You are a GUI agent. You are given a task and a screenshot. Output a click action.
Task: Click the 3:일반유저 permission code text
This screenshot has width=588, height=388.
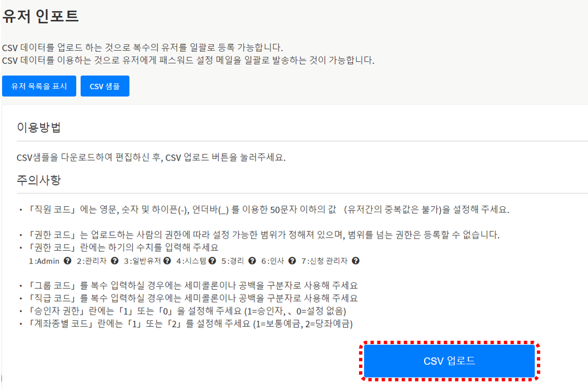click(142, 261)
